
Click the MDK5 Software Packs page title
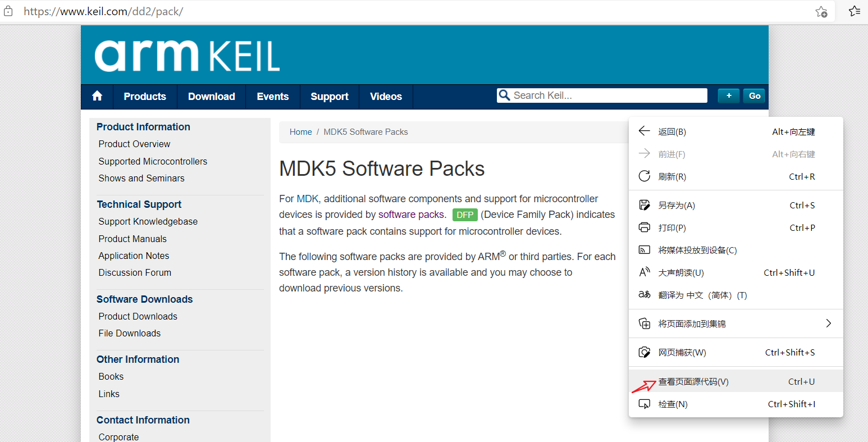382,168
